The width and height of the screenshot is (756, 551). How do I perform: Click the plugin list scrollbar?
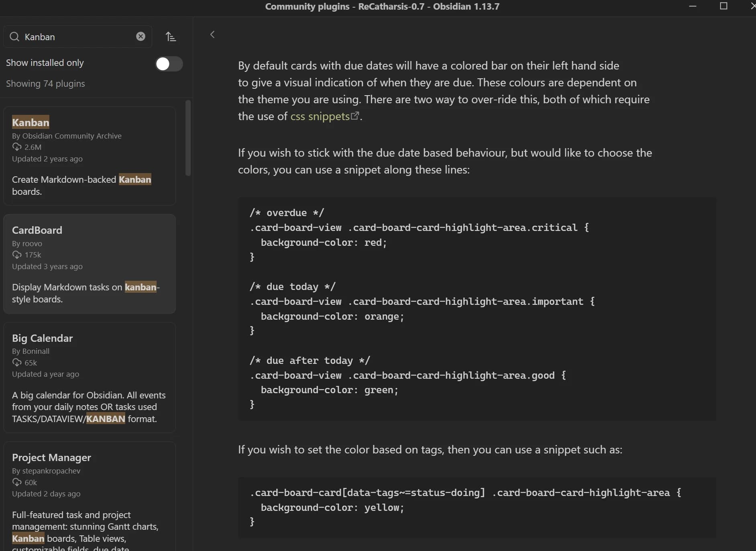pyautogui.click(x=188, y=138)
